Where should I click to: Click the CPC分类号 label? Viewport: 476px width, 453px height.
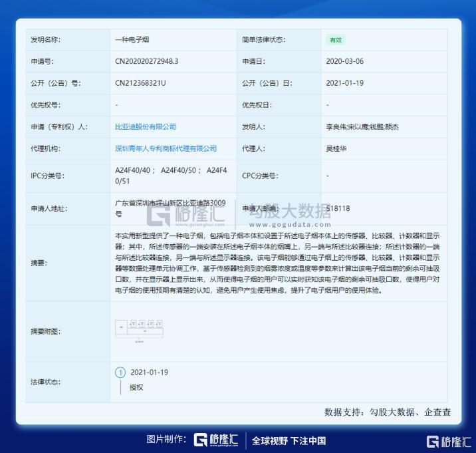260,176
